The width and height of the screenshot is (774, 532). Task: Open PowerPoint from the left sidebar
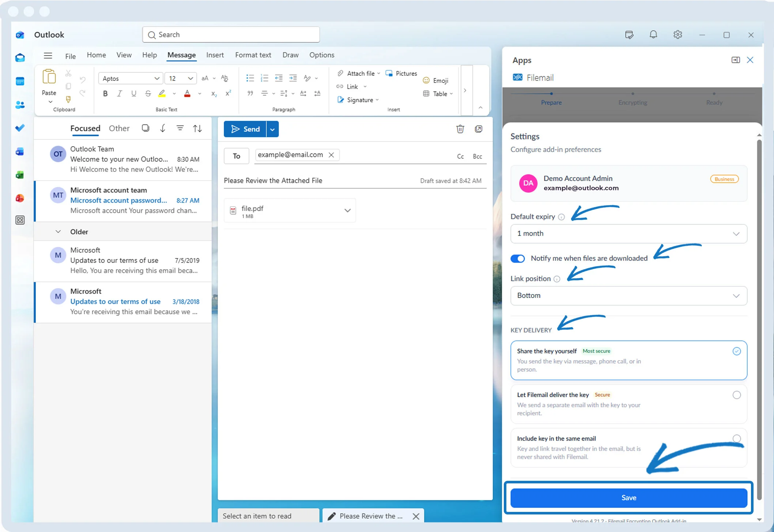(20, 198)
